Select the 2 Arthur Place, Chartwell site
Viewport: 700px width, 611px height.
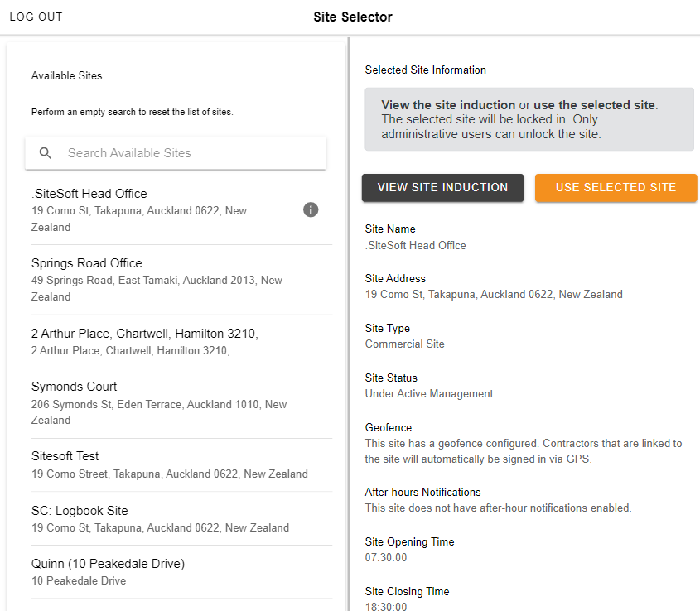166,341
